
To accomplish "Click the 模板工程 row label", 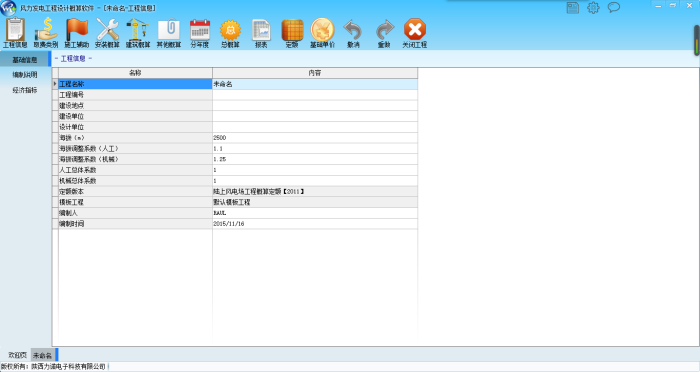I will pos(135,202).
